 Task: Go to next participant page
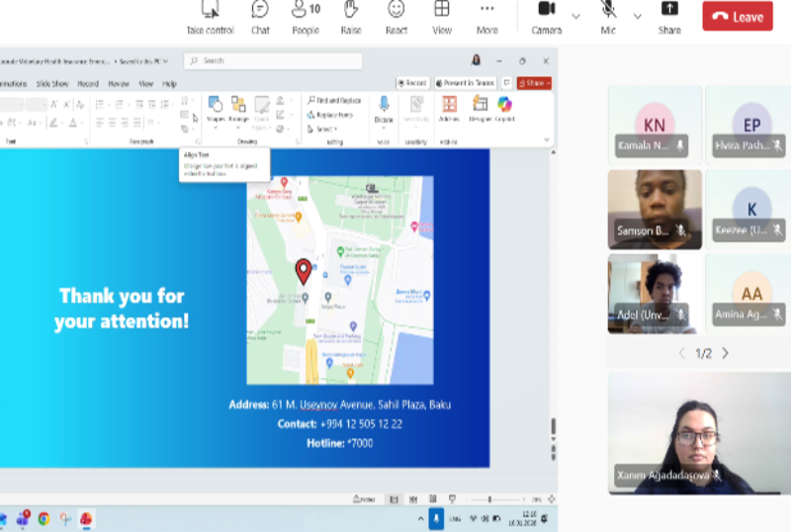(726, 353)
